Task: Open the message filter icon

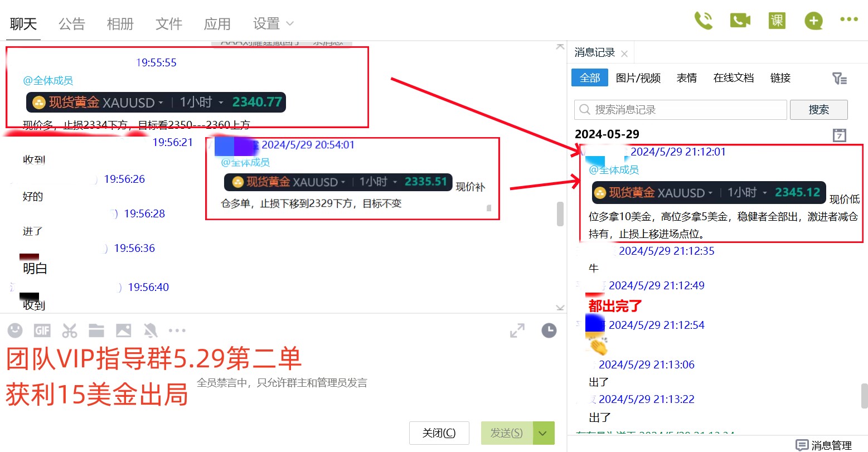Action: [840, 79]
